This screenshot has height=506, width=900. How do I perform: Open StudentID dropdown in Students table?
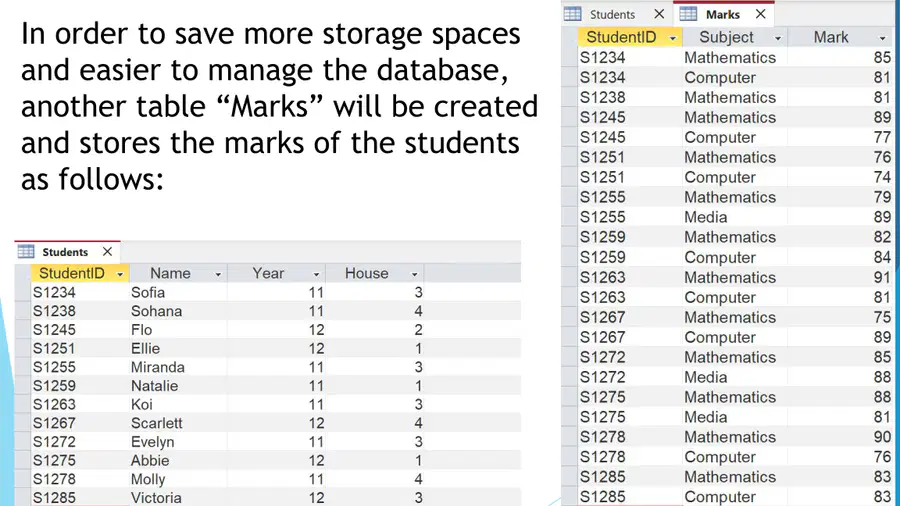pos(120,274)
